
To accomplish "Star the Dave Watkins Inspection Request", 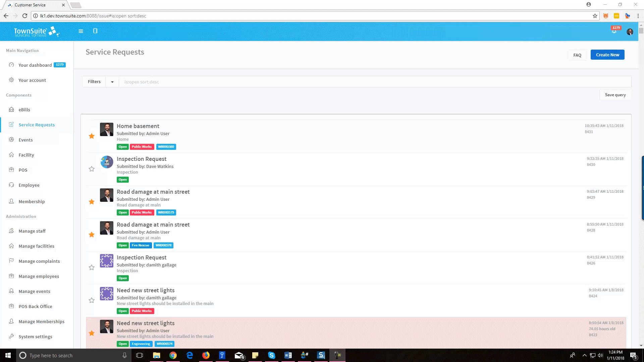I will tap(92, 169).
